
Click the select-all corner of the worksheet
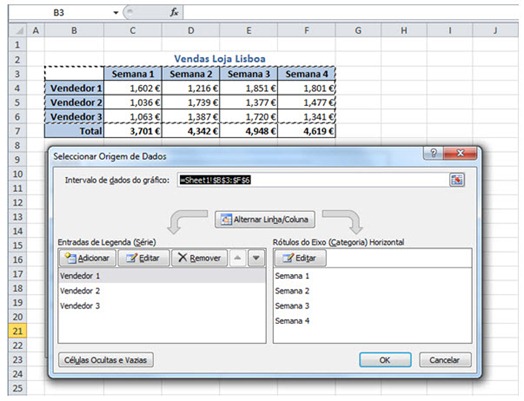pyautogui.click(x=18, y=30)
